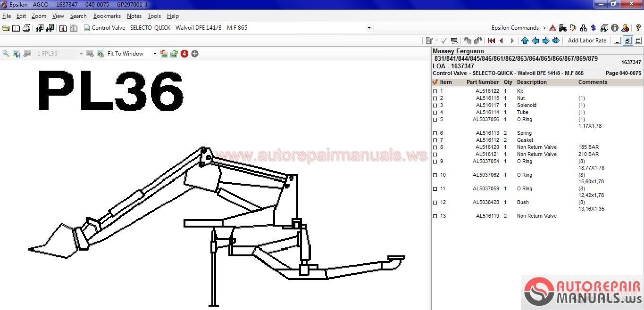This screenshot has width=644, height=310.
Task: Check the box for item 1 Kit
Action: (435, 91)
